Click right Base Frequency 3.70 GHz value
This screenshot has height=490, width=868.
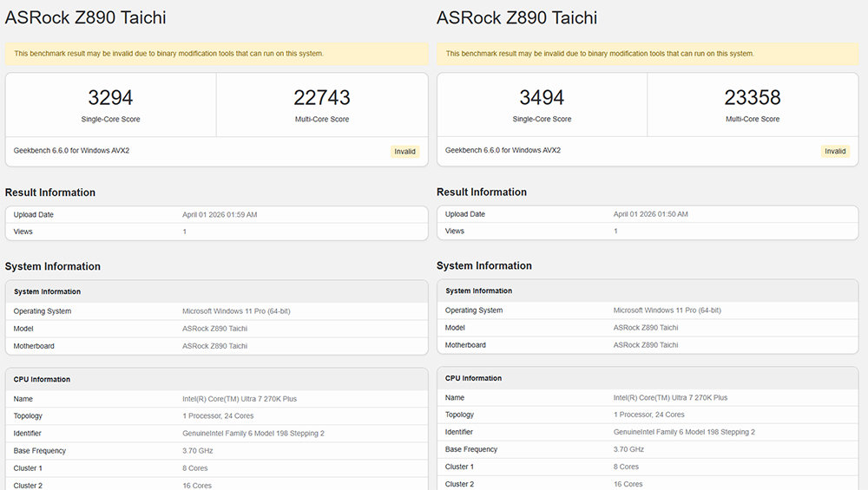[x=628, y=449]
